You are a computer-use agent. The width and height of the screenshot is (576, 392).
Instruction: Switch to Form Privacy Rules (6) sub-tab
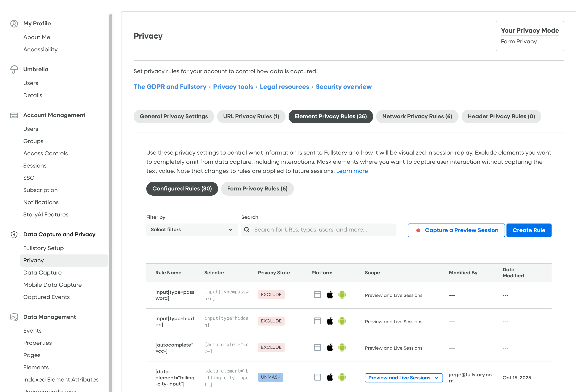click(257, 189)
